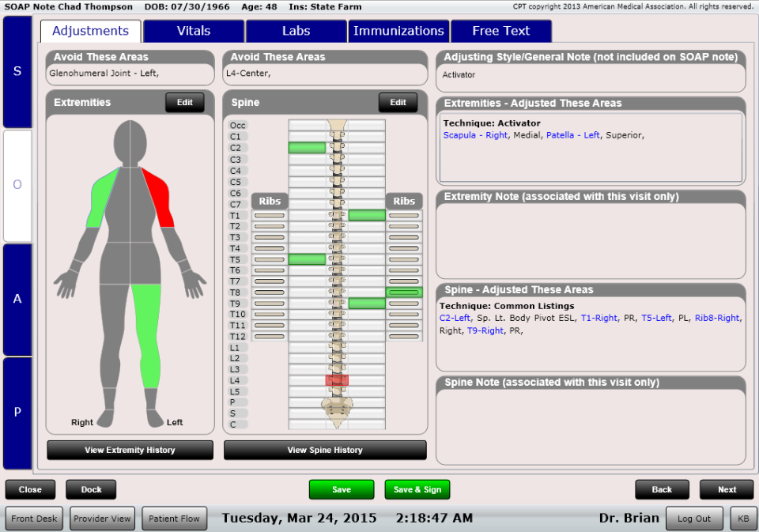Select the green left leg on body diagram
This screenshot has height=532, width=759.
pyautogui.click(x=148, y=332)
